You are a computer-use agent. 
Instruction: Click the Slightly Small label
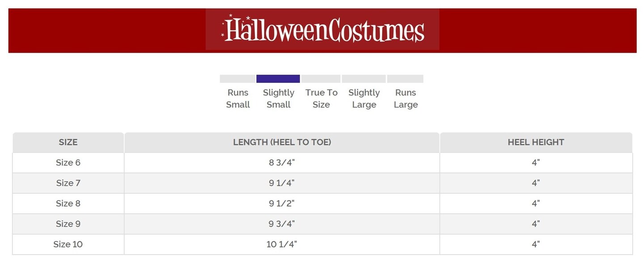[x=278, y=99]
